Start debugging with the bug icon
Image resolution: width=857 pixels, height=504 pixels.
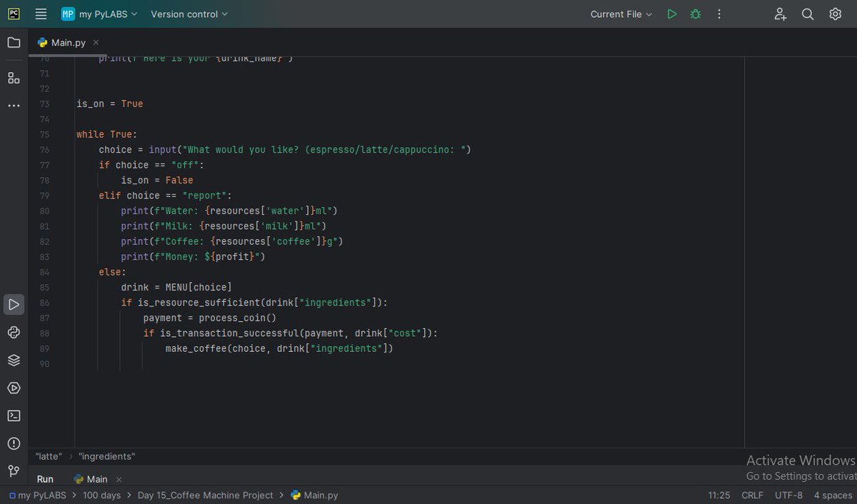(695, 14)
